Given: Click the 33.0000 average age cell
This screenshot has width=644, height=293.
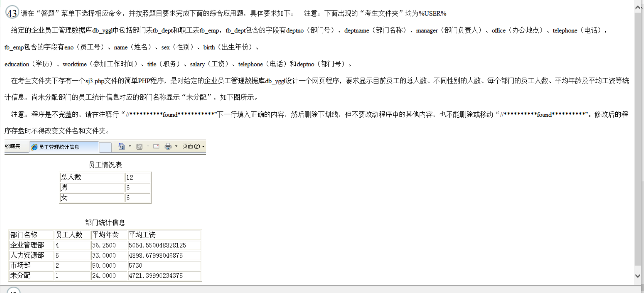Looking at the screenshot, I should pos(109,255).
